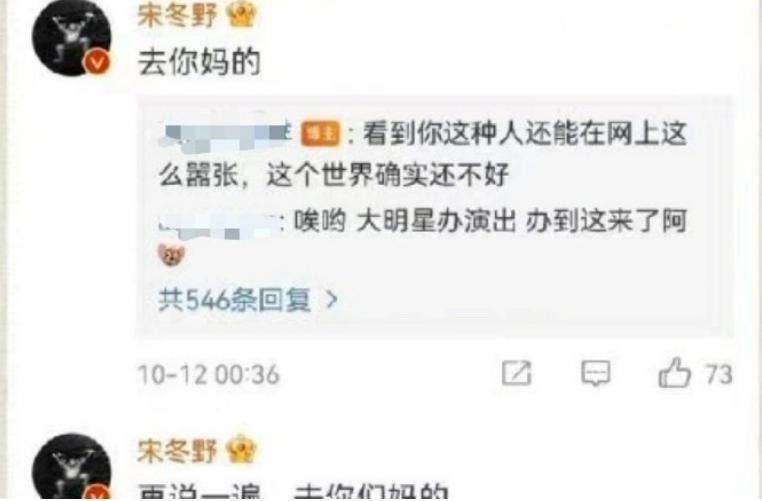Image resolution: width=762 pixels, height=501 pixels.
Task: Tap crown badge next to first 宋冬野 name
Action: click(242, 14)
